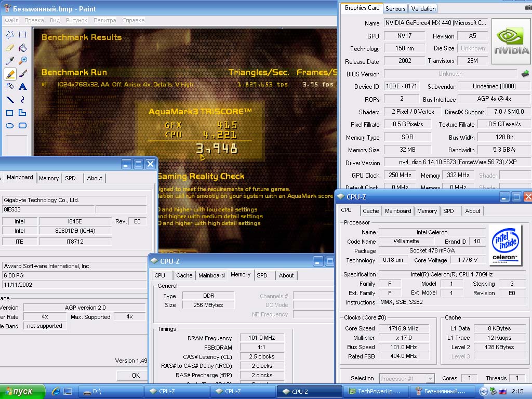Select the rectangular Select tool in Paint

23,35
